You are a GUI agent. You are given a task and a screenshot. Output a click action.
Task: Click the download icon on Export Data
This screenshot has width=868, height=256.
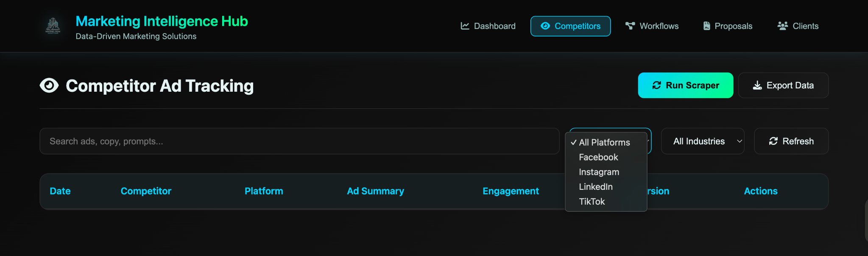(757, 85)
